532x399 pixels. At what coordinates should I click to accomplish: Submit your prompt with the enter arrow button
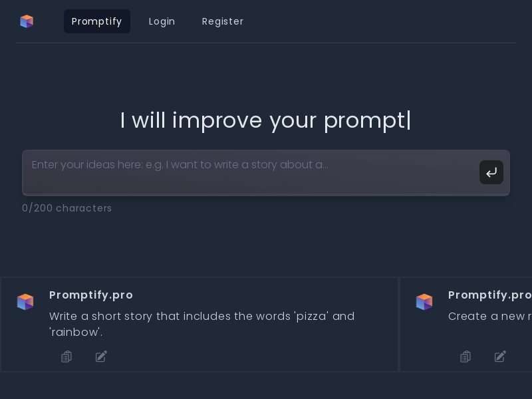point(491,172)
